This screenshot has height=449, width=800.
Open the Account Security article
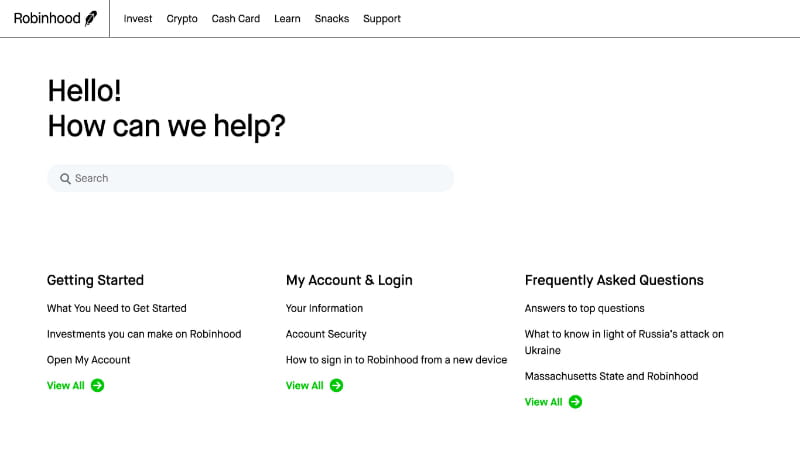(326, 334)
